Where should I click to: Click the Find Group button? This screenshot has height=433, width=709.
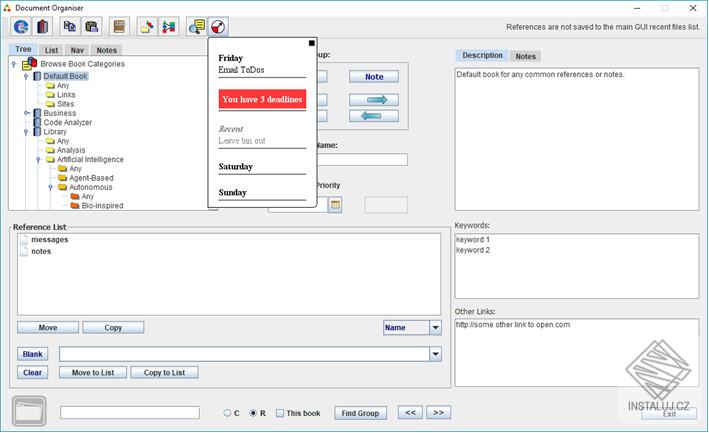360,413
